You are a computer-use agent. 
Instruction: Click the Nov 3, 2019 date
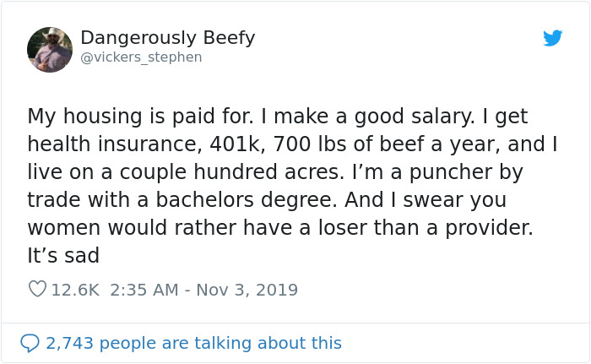click(247, 290)
